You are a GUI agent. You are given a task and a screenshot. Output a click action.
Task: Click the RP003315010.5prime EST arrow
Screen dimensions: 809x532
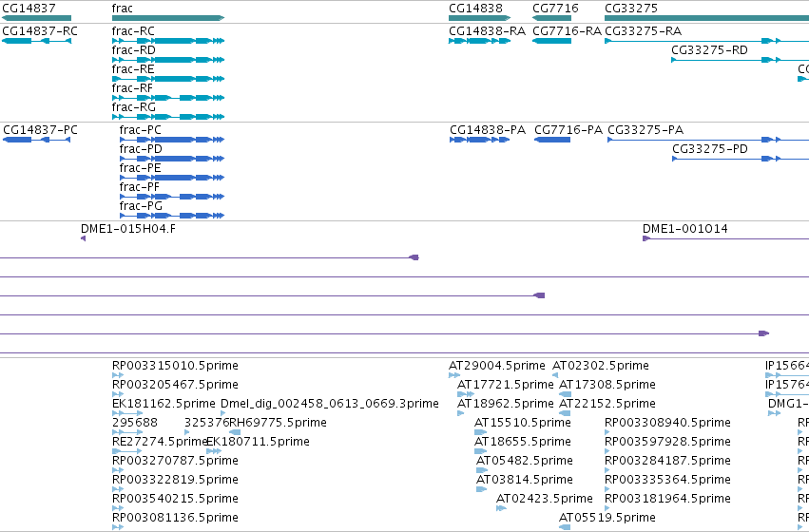tap(118, 376)
